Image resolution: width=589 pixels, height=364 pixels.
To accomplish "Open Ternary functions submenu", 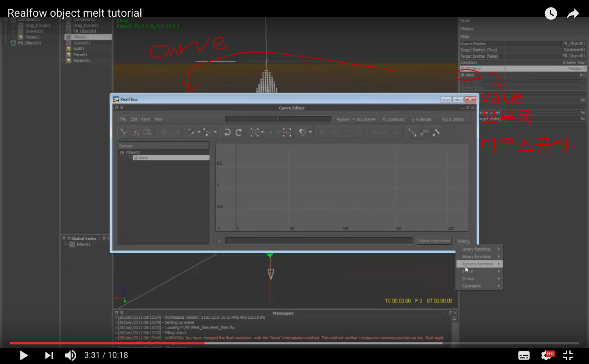I will click(x=479, y=264).
